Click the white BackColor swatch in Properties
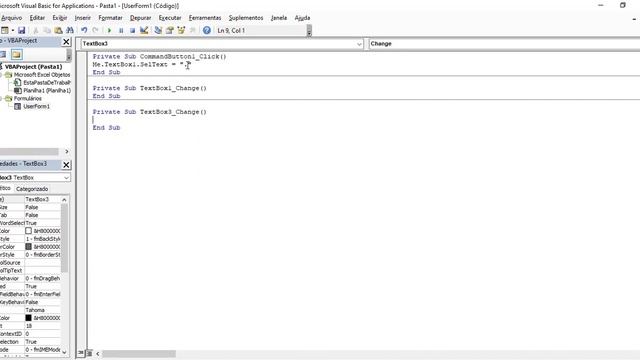This screenshot has height=360, width=640. coord(28,231)
